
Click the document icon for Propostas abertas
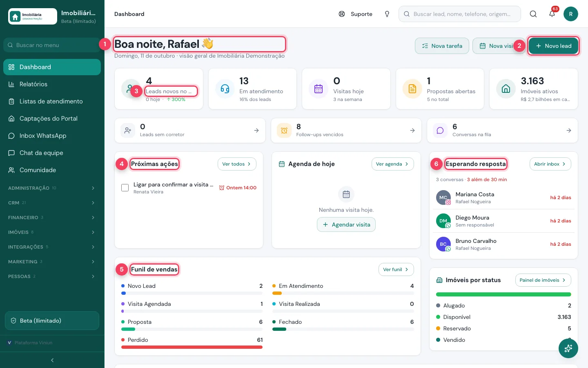click(x=412, y=89)
